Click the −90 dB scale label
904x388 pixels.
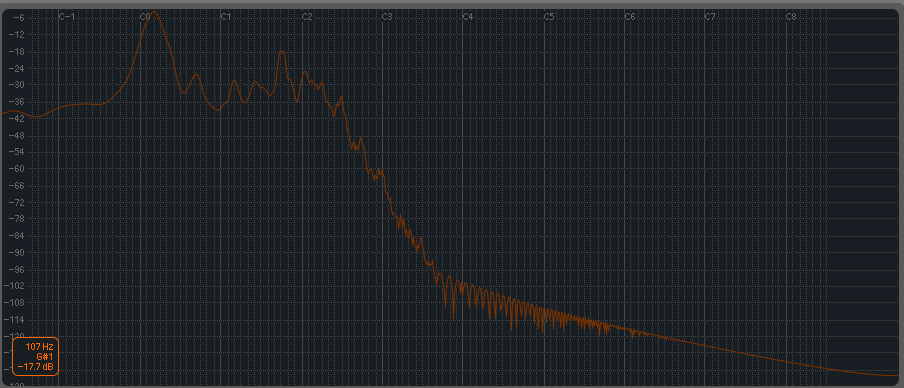[x=16, y=253]
